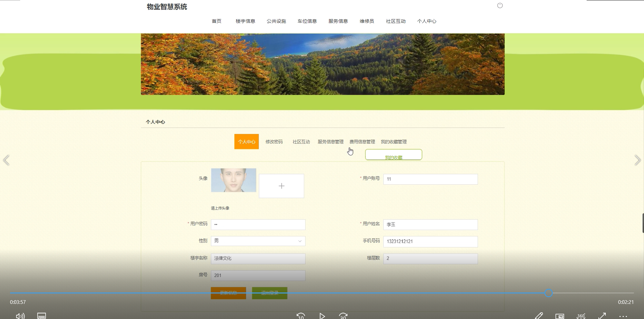The image size is (644, 319).
Task: Enter fullscreen with diagonal arrow icon
Action: click(602, 316)
